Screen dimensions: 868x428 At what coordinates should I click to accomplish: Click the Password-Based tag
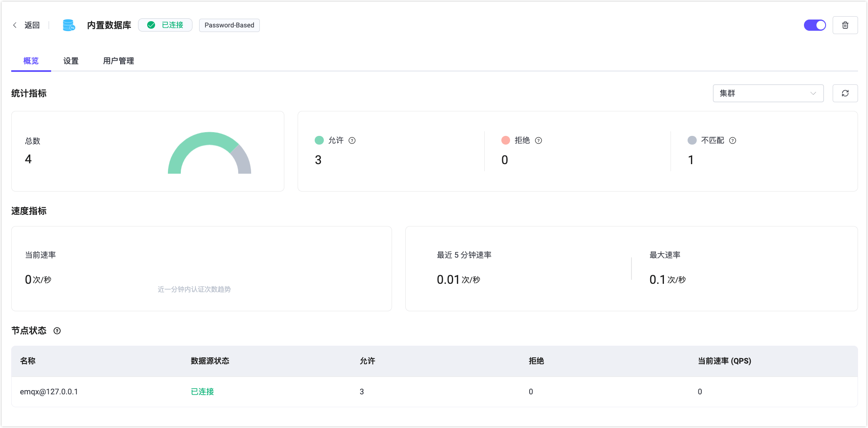(x=229, y=25)
